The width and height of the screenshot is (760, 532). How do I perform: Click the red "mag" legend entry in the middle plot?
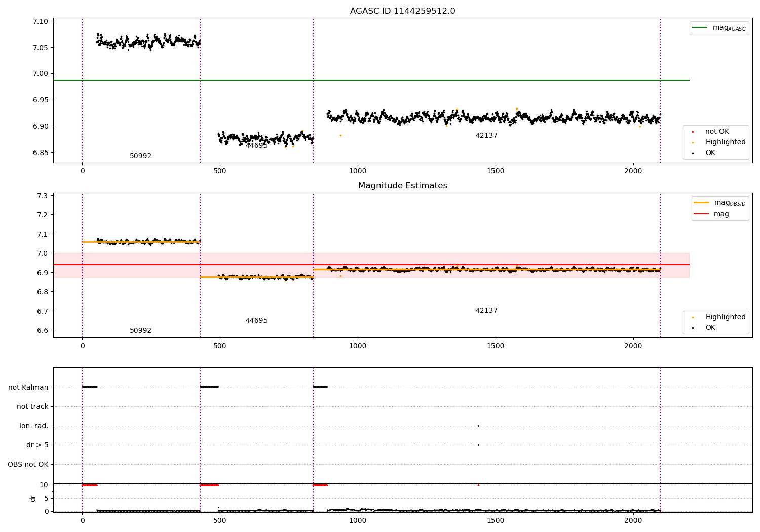[x=712, y=214]
